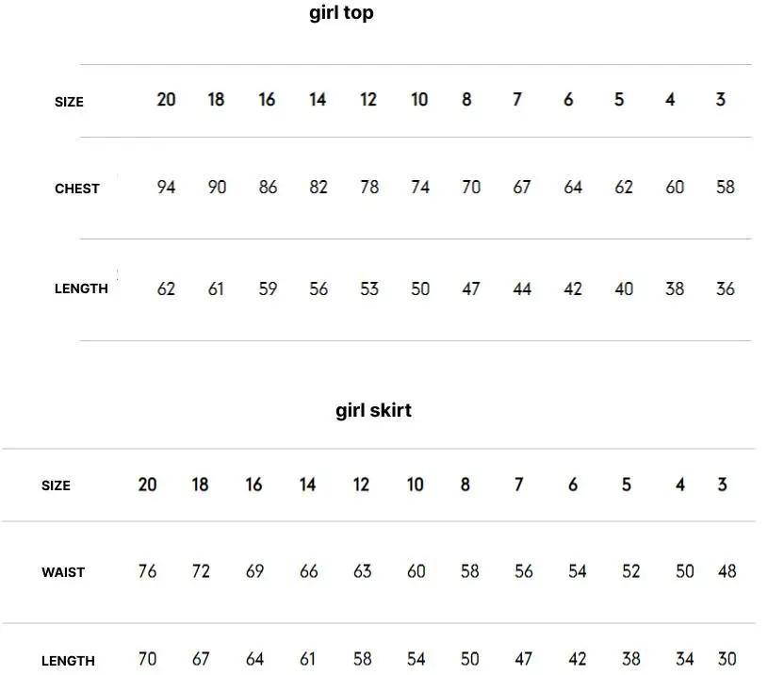The image size is (784, 675).
Task: Click size 10 in the girl top header
Action: tap(419, 100)
